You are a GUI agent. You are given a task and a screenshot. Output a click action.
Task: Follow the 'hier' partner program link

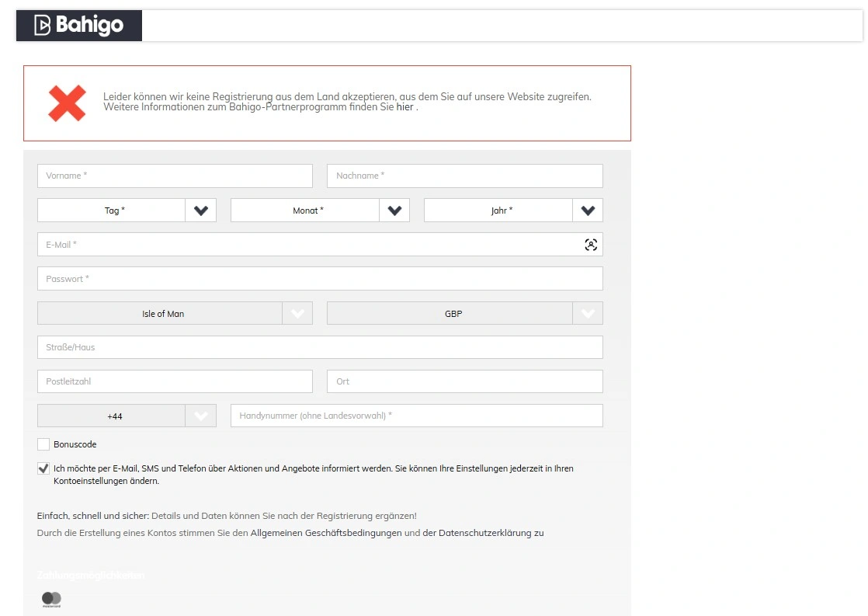pos(404,107)
